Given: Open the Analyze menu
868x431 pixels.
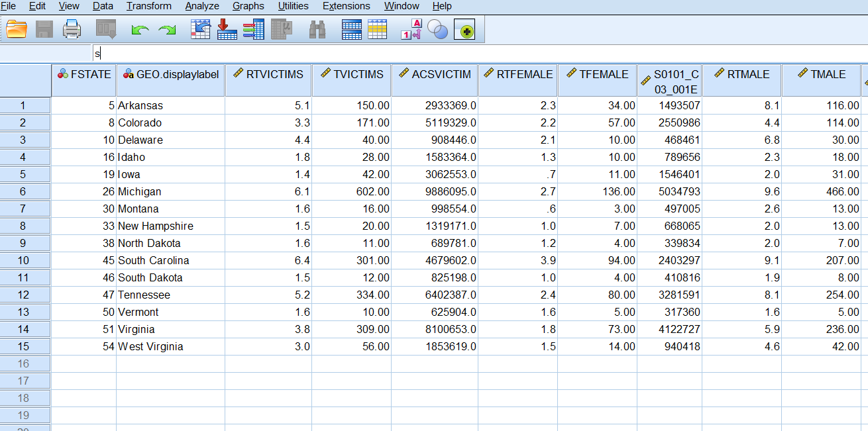Looking at the screenshot, I should coord(202,6).
